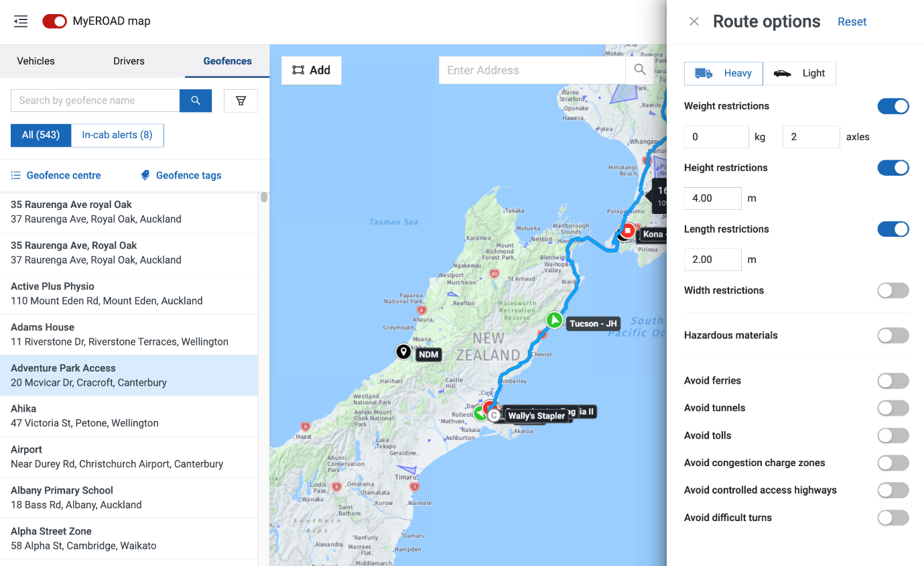
Task: Click the length 2.00 m field
Action: [713, 260]
